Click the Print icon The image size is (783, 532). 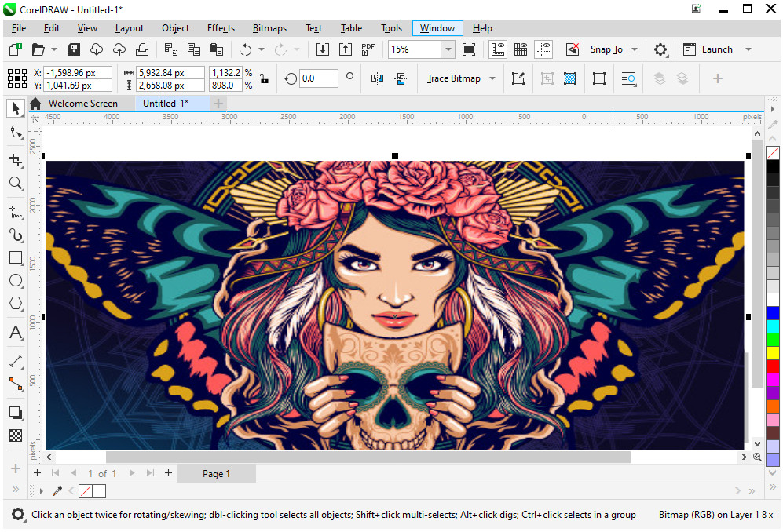pos(142,49)
